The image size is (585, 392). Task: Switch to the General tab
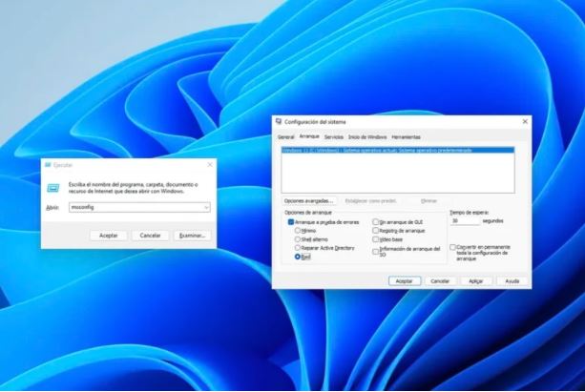[x=285, y=137]
